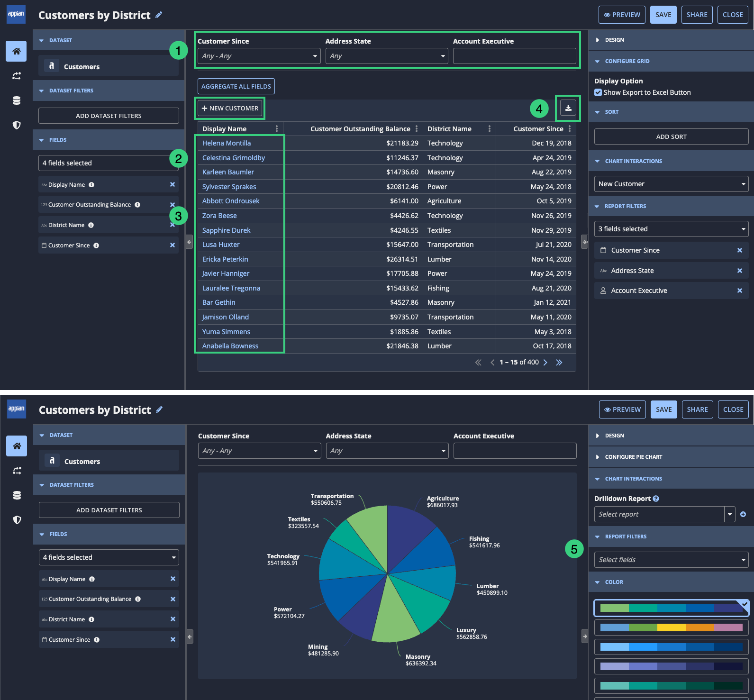
Task: Select the blue monochrome color palette
Action: 671,647
